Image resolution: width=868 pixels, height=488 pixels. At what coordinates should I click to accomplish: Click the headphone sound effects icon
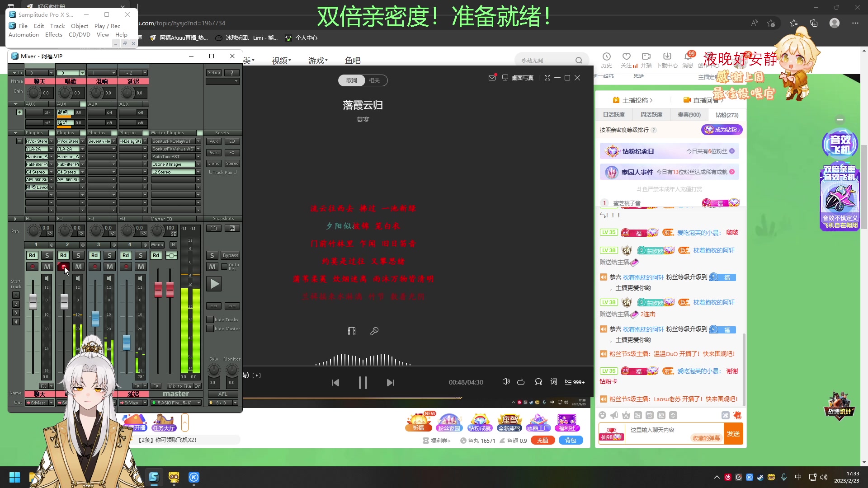(x=538, y=382)
